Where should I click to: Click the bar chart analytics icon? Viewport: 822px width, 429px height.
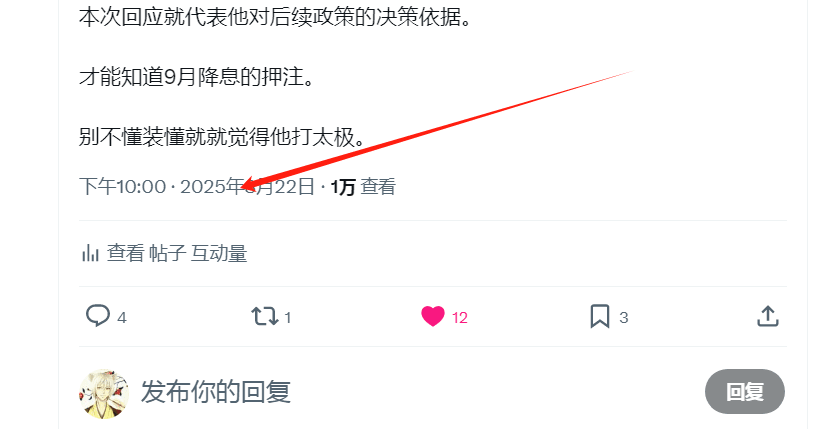click(x=90, y=253)
